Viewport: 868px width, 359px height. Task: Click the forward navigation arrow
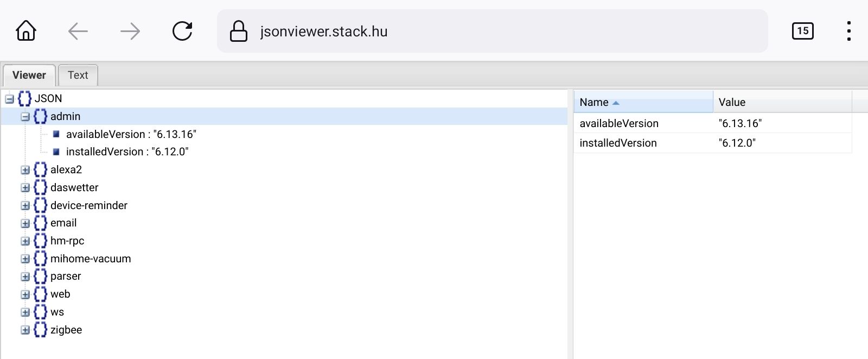coord(130,31)
